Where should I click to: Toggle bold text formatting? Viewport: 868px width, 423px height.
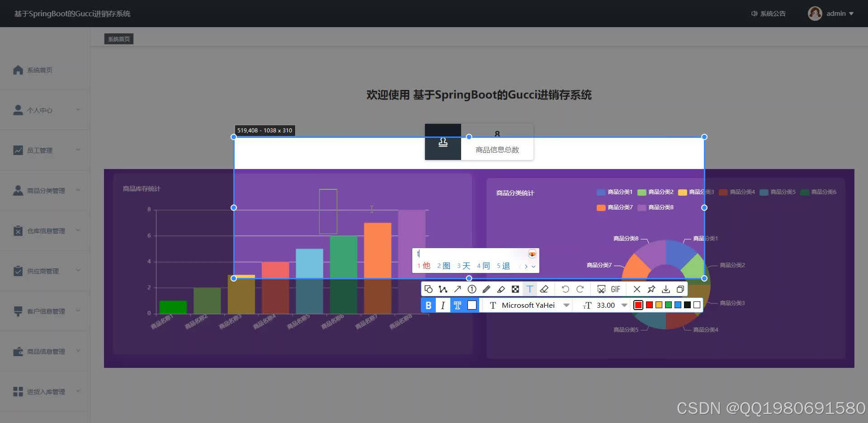428,305
